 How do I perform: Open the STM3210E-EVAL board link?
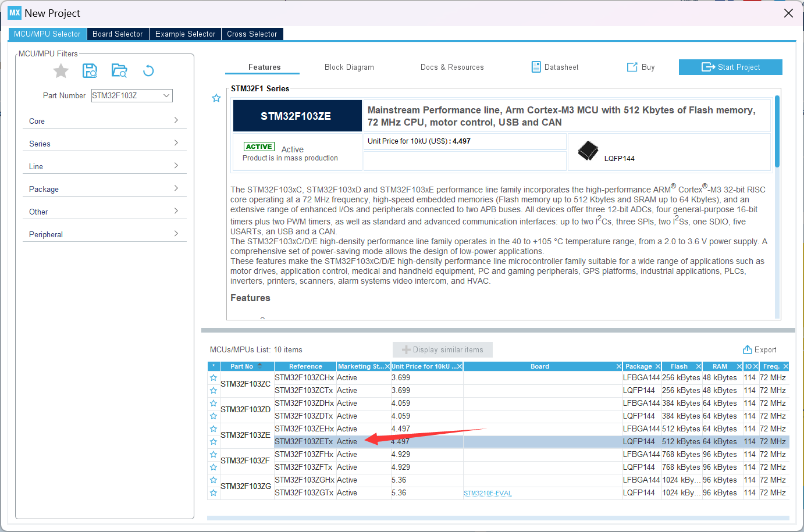[488, 493]
